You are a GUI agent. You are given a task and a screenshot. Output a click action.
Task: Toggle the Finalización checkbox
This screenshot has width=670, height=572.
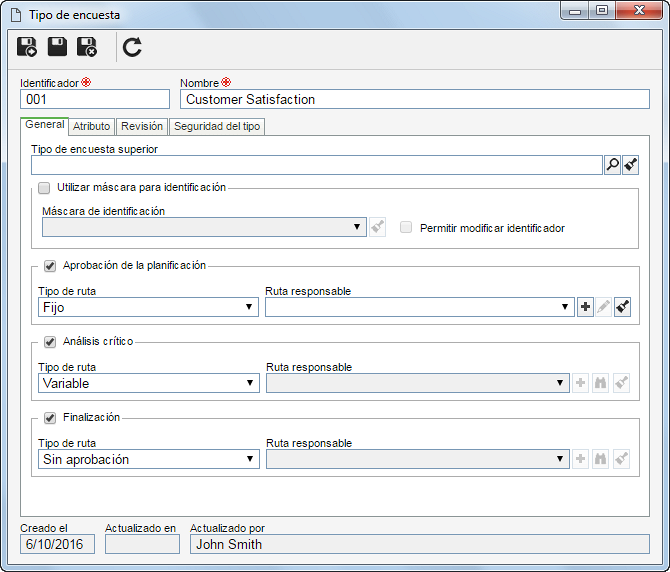coord(50,418)
